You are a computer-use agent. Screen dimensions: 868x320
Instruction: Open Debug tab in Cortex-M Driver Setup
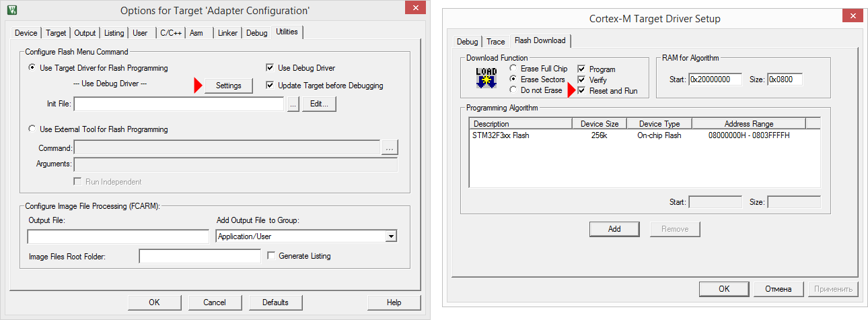click(467, 42)
